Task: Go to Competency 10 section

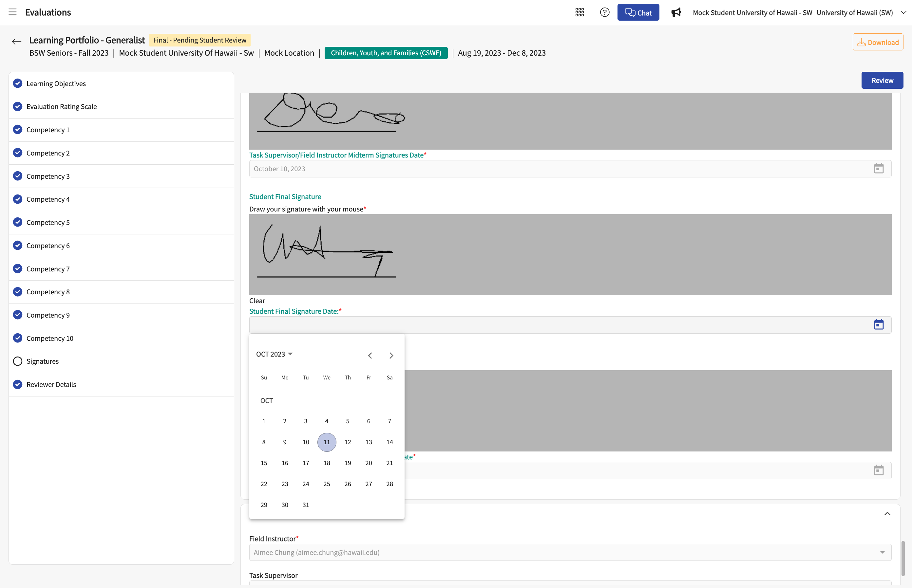Action: pos(121,338)
